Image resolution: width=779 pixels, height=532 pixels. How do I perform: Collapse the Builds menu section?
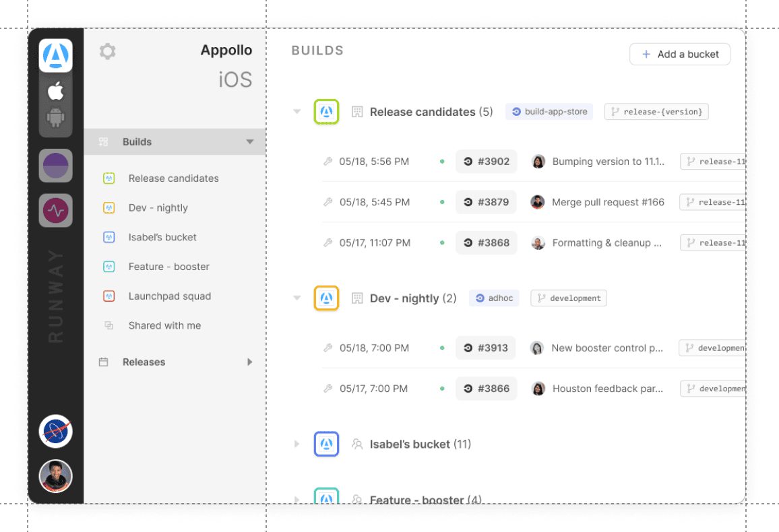pos(250,142)
